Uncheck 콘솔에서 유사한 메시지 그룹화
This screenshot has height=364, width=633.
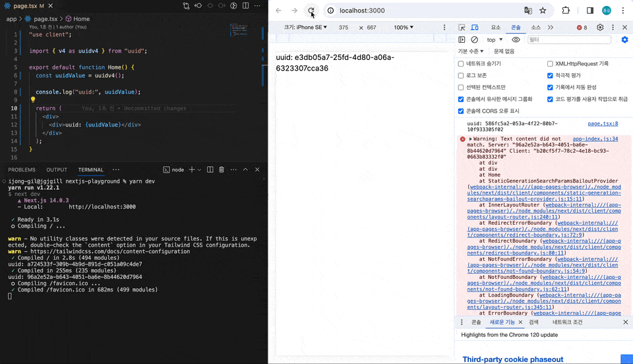pos(461,100)
